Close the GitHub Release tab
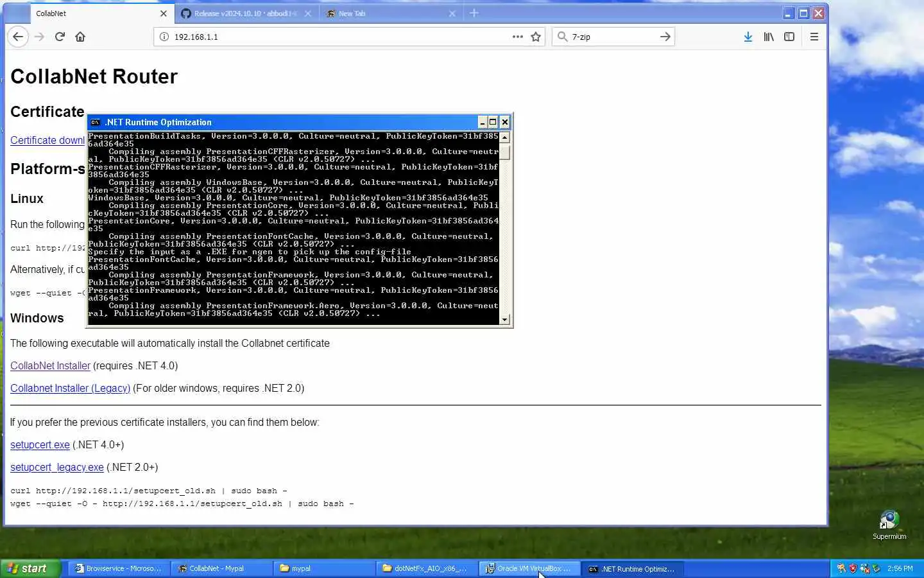Viewport: 924px width, 578px height. pyautogui.click(x=308, y=13)
